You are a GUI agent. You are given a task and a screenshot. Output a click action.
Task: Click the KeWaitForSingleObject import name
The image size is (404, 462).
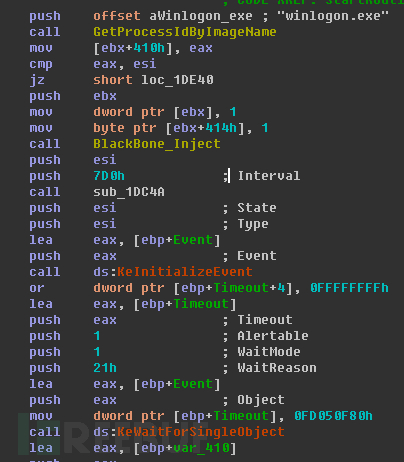pos(201,432)
